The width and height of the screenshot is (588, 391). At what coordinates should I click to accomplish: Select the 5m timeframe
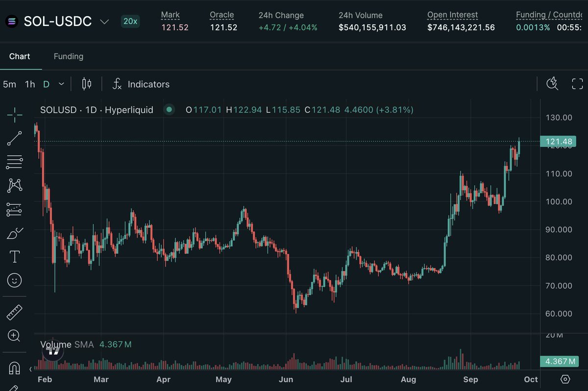click(x=9, y=84)
